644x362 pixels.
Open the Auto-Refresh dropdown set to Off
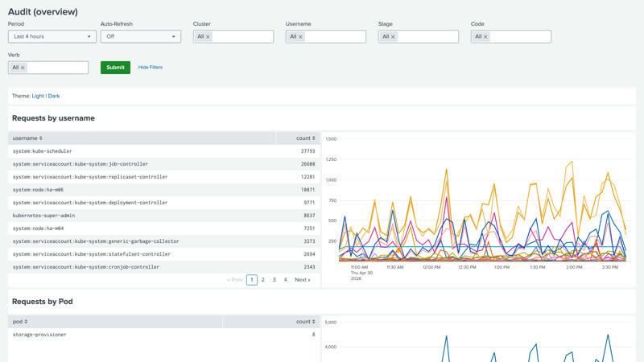point(140,36)
